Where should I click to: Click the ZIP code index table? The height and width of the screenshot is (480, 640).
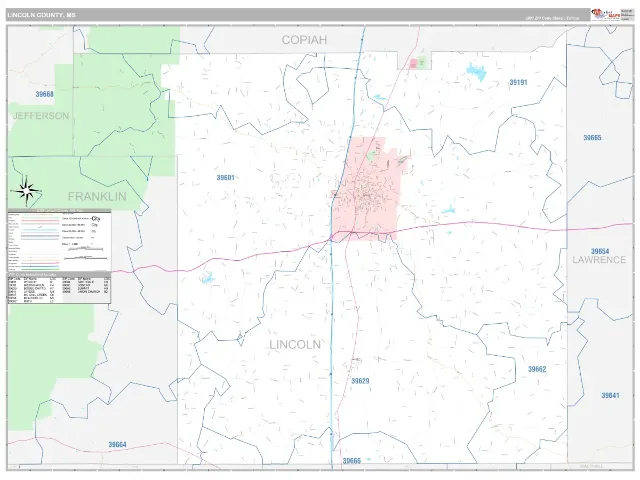tap(59, 288)
